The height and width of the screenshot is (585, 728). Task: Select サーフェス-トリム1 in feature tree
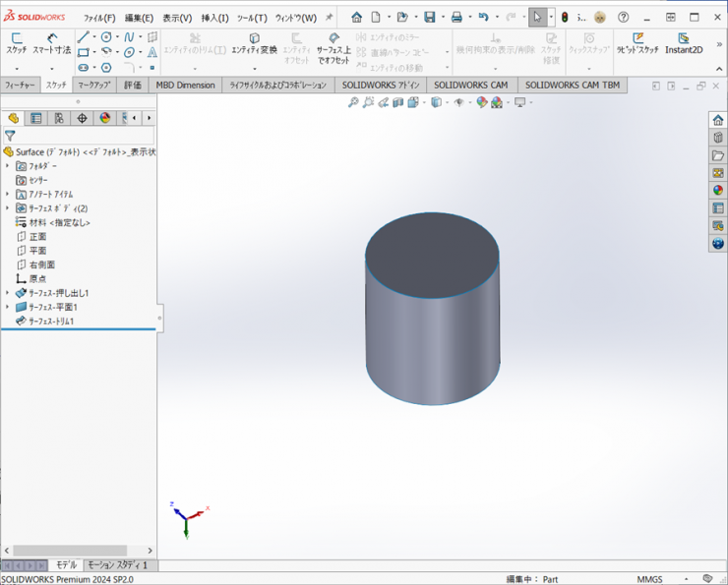pos(50,322)
